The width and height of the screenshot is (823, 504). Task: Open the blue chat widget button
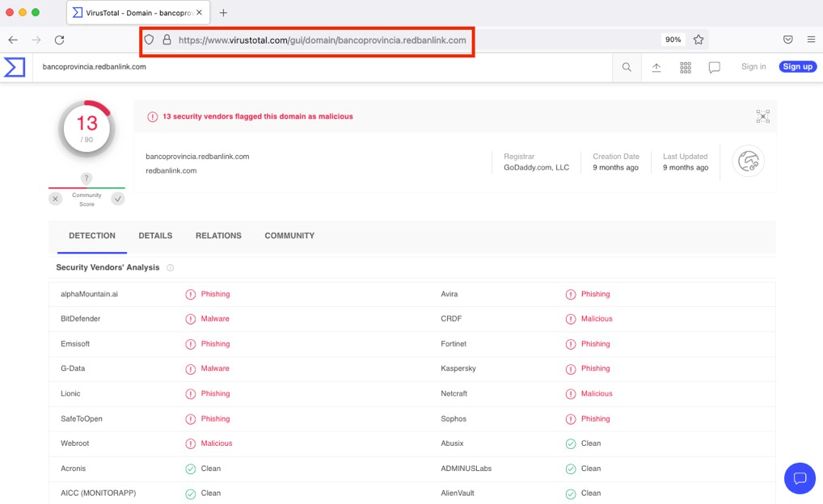click(800, 477)
